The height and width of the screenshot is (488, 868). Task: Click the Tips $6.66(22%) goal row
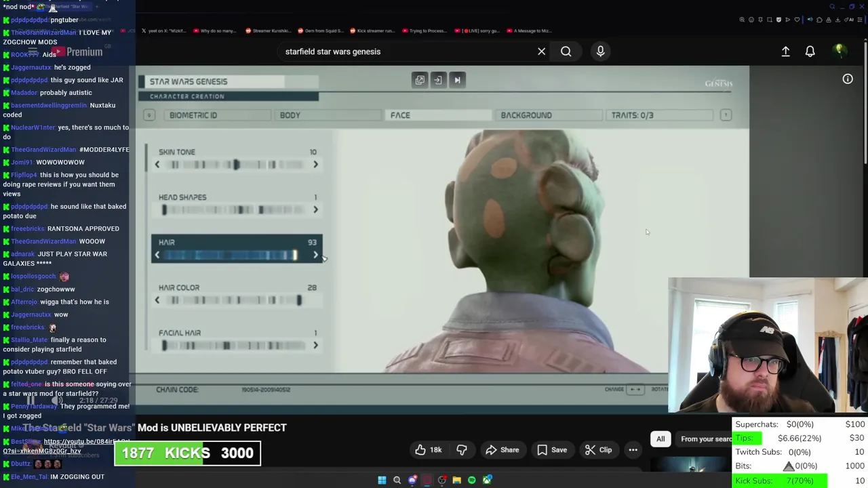[799, 439]
